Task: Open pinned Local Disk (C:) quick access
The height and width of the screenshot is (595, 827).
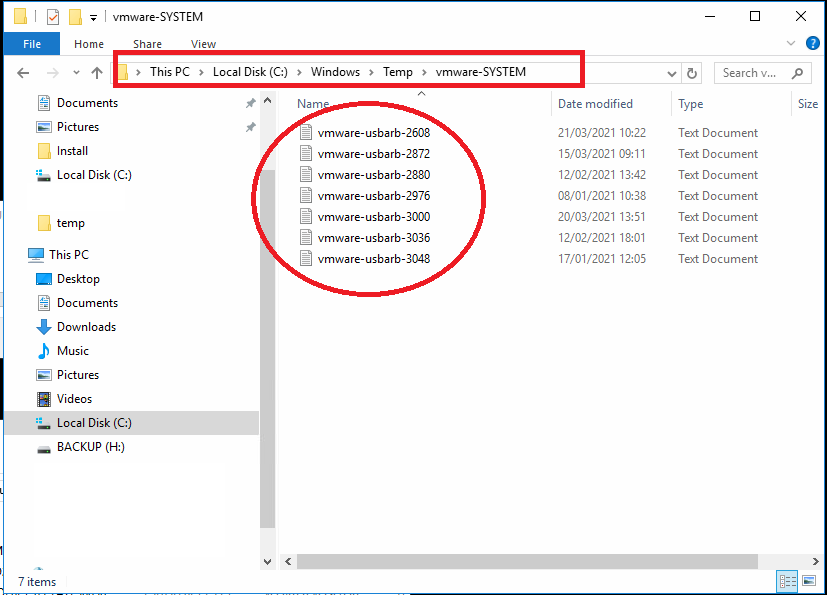Action: 94,175
